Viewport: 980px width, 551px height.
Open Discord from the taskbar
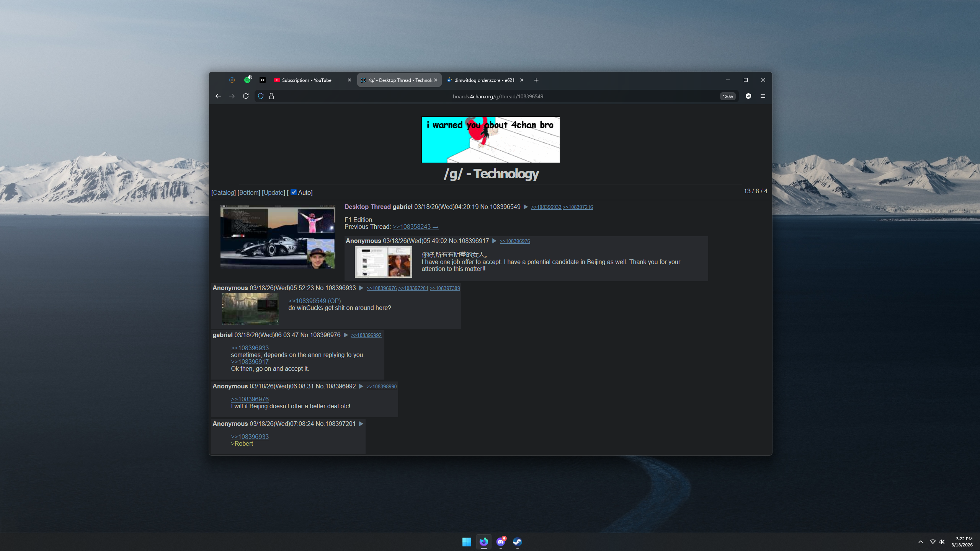[501, 541]
